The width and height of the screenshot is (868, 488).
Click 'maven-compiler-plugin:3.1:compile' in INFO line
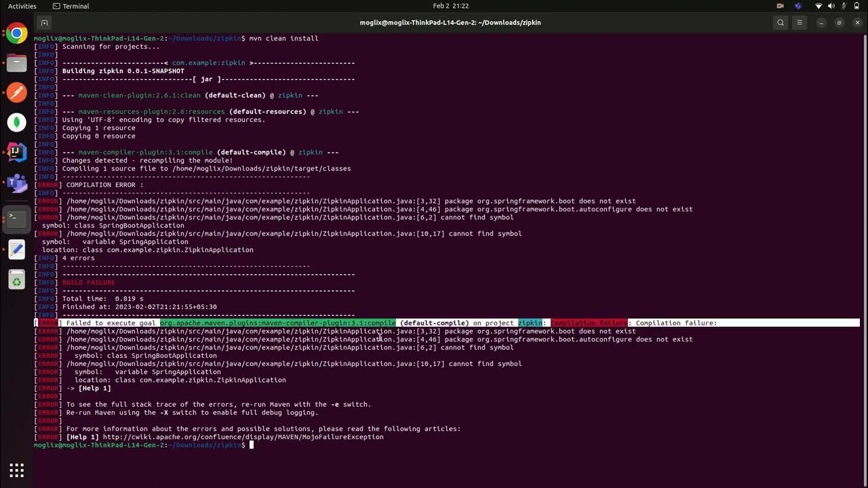point(145,152)
